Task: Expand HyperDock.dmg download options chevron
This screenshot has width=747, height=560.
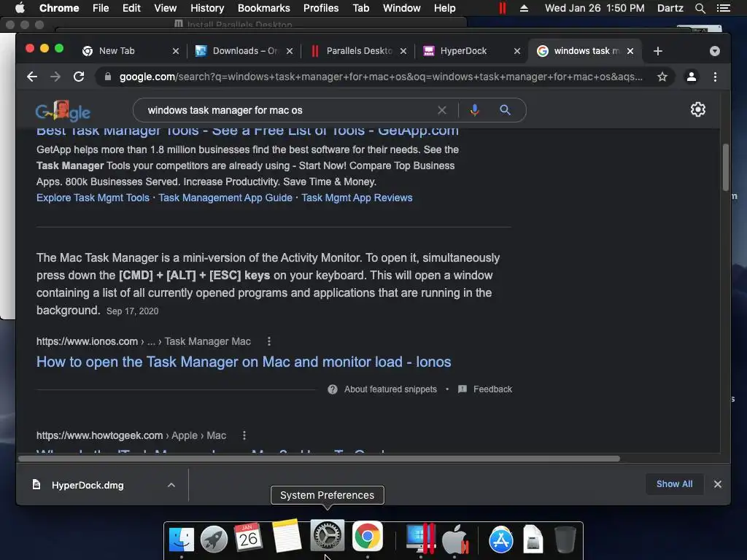Action: (x=171, y=485)
